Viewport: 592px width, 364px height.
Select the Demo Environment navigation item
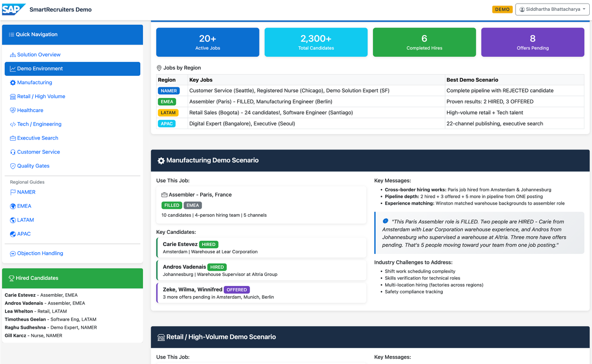tap(72, 69)
